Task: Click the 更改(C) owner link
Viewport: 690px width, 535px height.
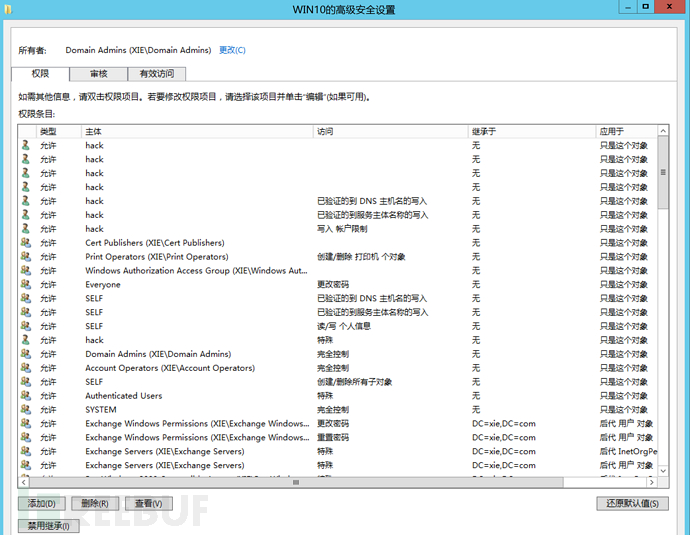Action: (232, 50)
